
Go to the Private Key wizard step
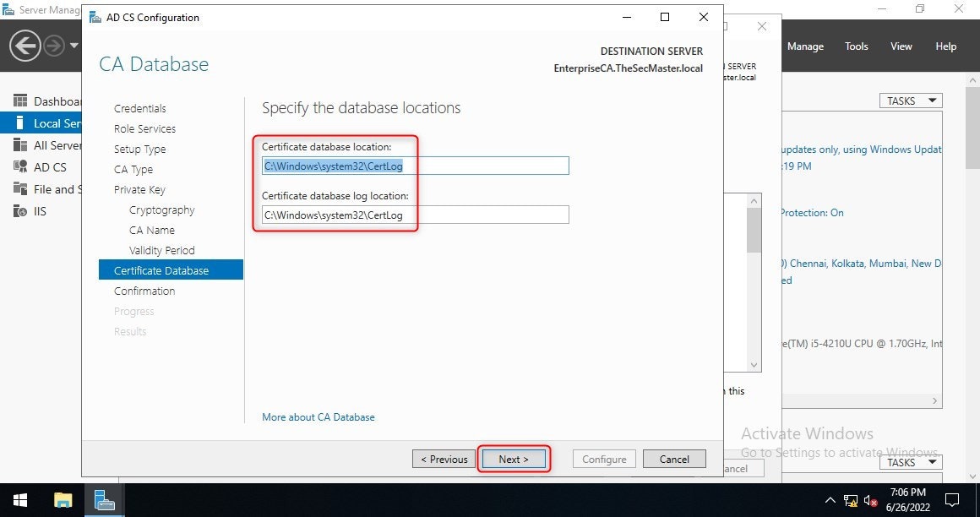139,189
